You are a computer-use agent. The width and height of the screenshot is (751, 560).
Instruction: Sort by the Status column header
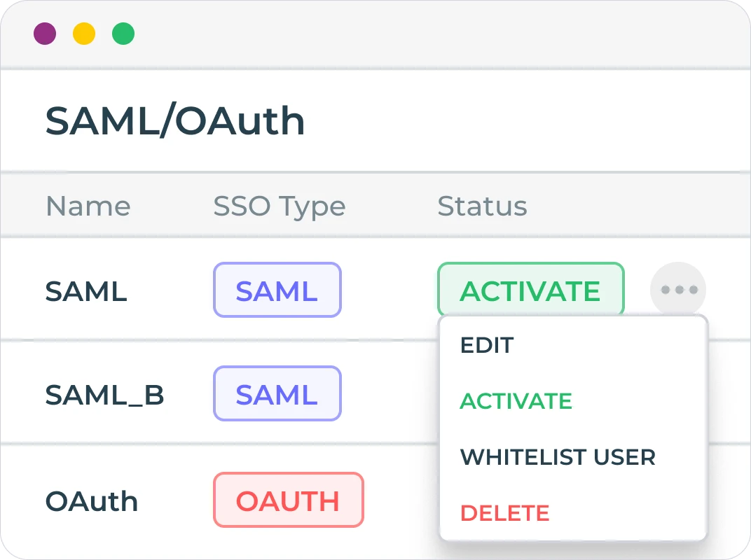(482, 206)
